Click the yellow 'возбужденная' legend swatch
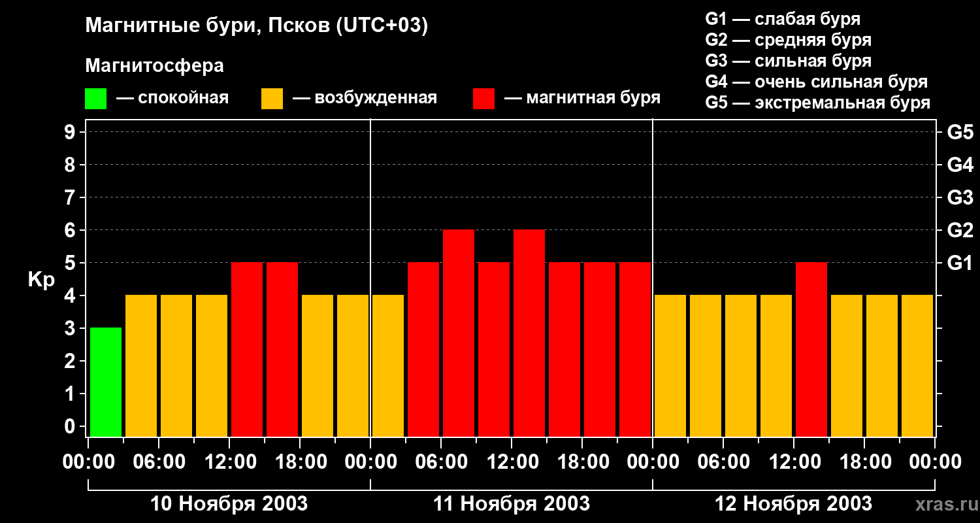980x523 pixels. click(x=272, y=98)
